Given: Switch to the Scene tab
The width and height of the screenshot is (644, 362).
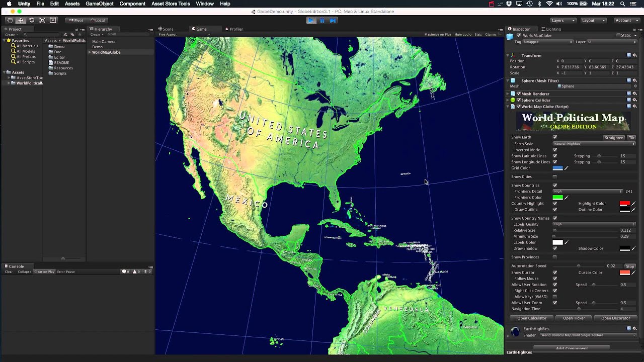Looking at the screenshot, I should pyautogui.click(x=166, y=29).
